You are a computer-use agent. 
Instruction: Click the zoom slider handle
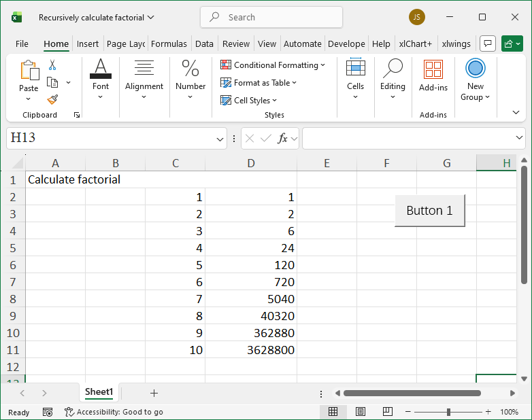[x=448, y=412]
